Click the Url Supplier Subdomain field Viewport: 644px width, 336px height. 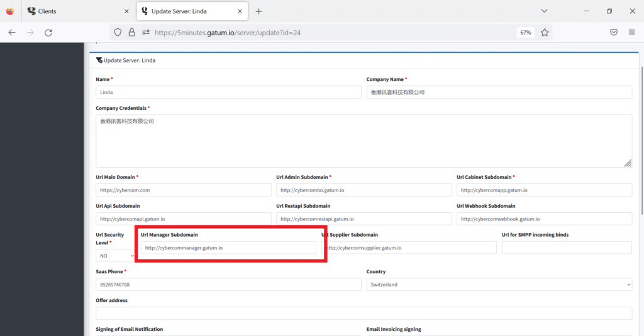409,247
